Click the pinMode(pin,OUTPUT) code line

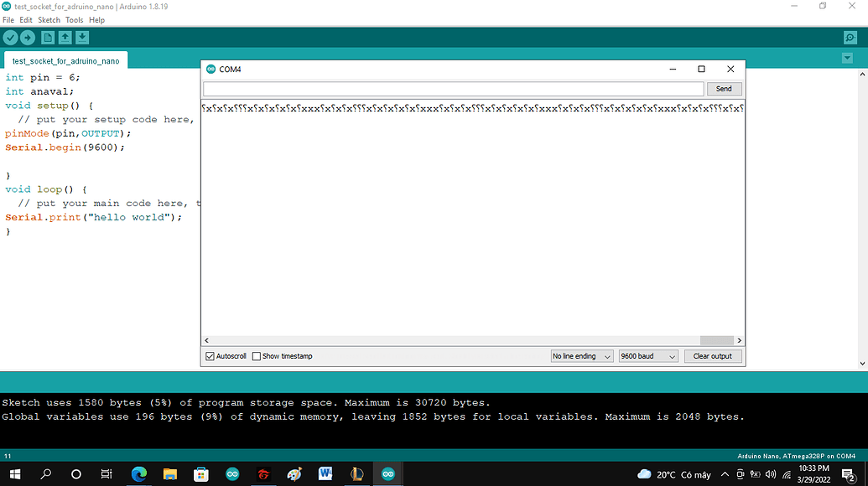(68, 134)
